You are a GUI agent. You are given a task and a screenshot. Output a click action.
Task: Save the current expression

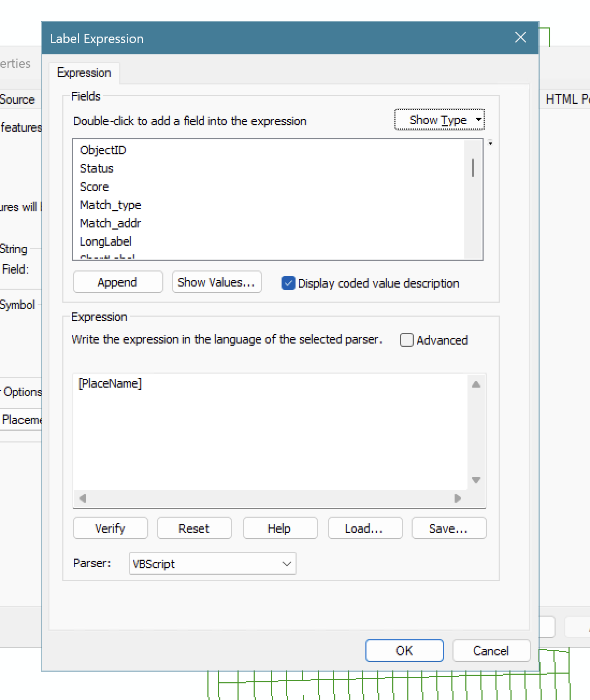click(449, 528)
